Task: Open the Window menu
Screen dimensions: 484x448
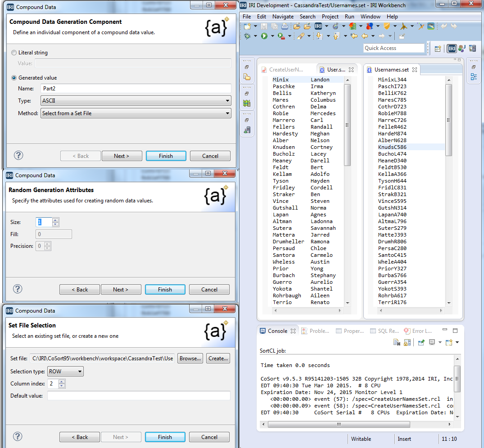Action: 371,17
